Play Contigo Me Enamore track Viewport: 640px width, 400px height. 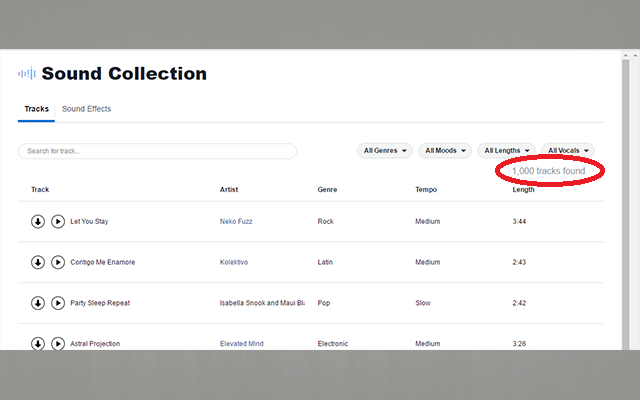click(58, 262)
